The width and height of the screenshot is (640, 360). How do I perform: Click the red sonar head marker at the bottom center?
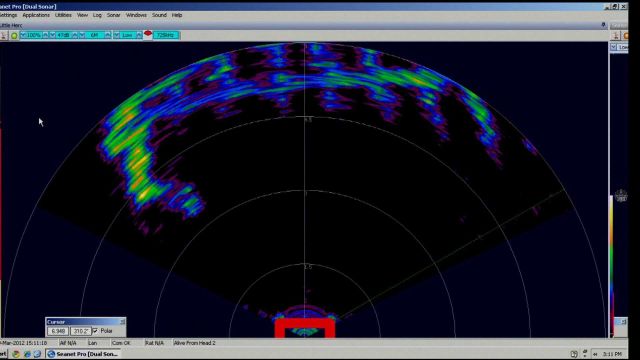pyautogui.click(x=305, y=329)
